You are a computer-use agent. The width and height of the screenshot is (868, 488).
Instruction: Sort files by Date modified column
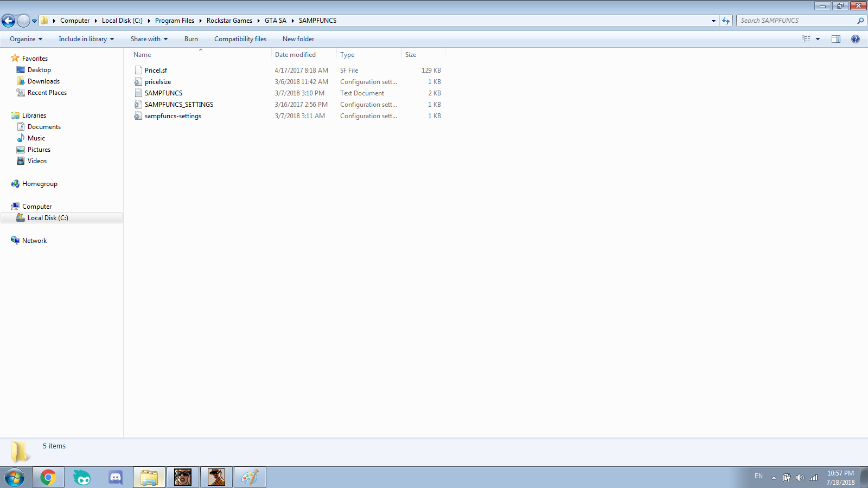[295, 55]
